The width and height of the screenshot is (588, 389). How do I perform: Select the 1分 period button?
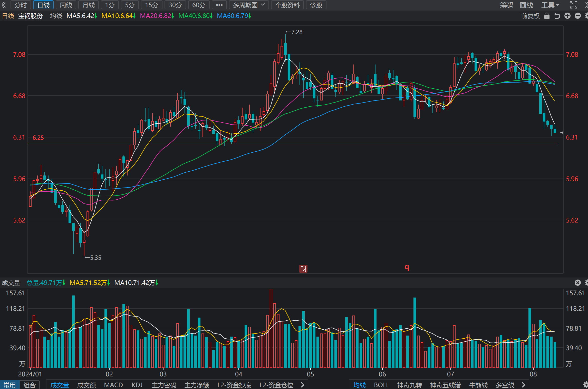110,5
